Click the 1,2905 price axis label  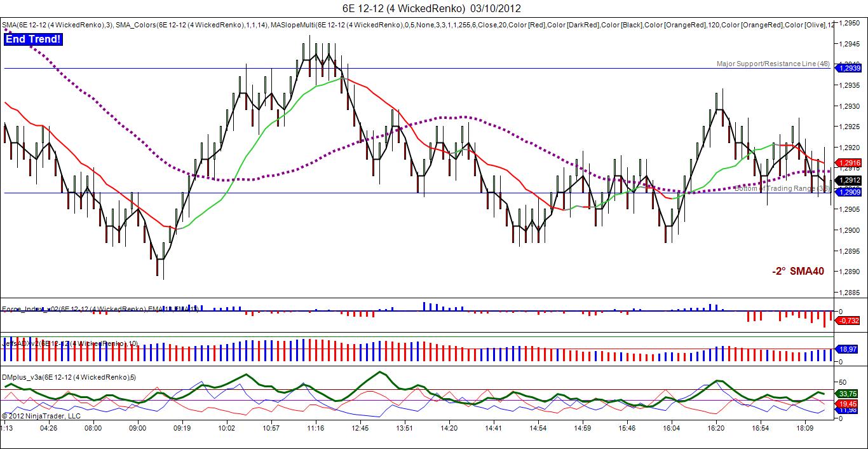coord(850,210)
